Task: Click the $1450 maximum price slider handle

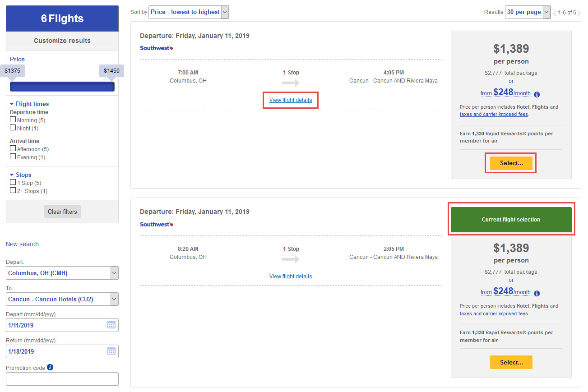Action: [111, 71]
